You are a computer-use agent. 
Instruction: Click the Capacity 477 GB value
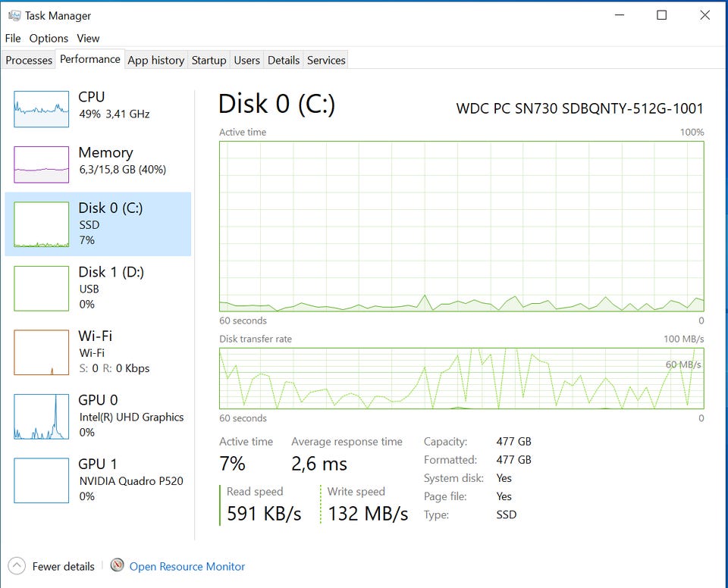(513, 441)
